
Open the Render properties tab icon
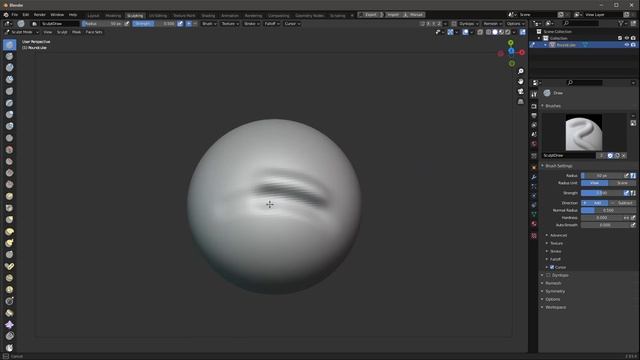(534, 106)
